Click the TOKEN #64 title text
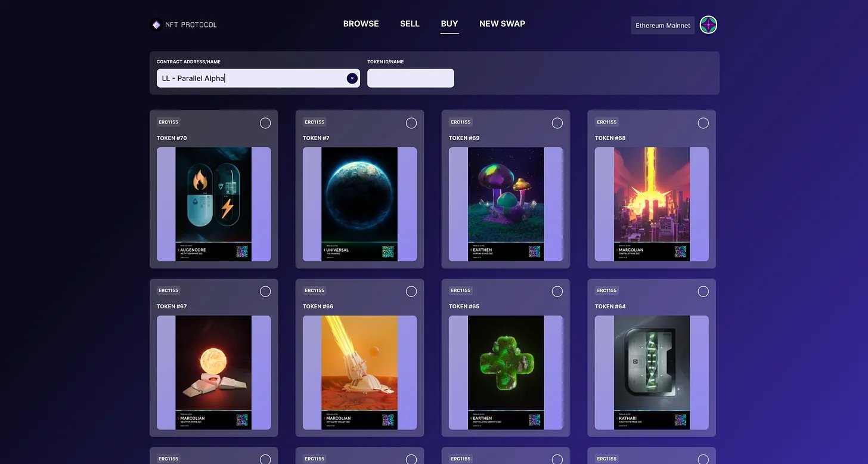Viewport: 868px width, 464px height. [610, 307]
